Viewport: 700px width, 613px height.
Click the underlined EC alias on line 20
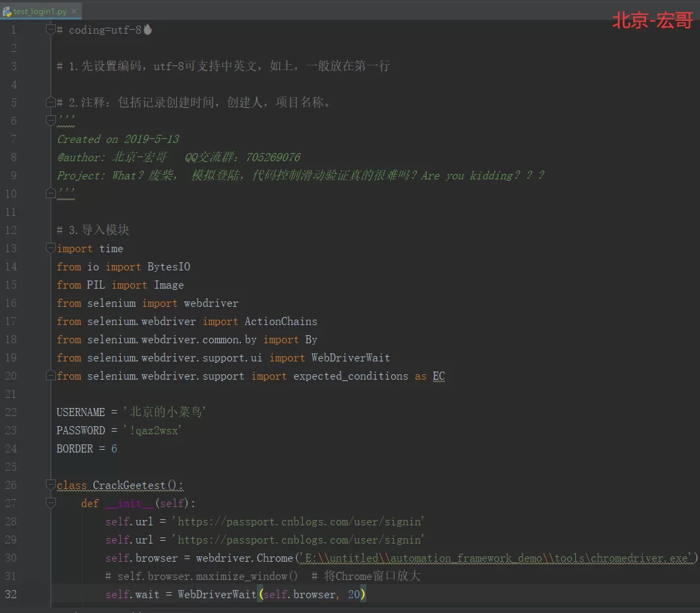tap(438, 376)
